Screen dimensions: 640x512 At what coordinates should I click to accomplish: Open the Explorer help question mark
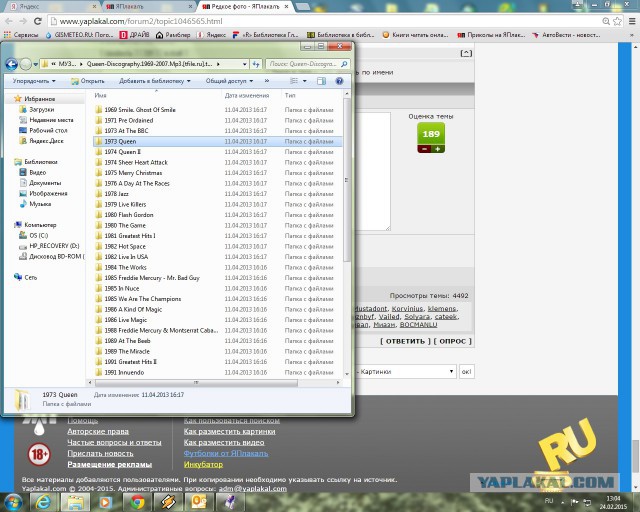click(339, 81)
